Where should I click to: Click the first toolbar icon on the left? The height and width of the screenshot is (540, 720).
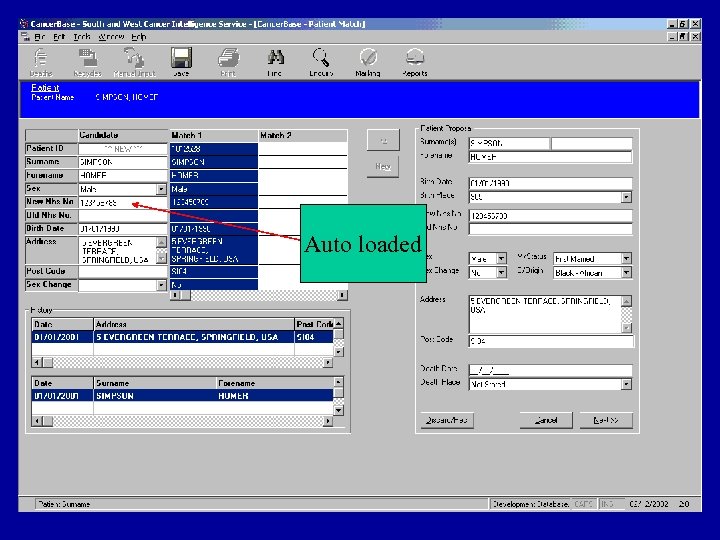point(41,58)
